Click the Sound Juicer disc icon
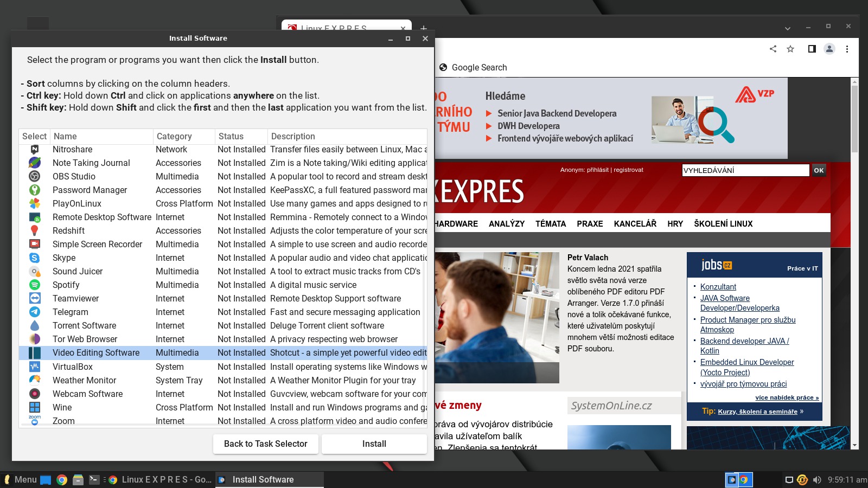Viewport: 868px width, 488px height. 35,271
